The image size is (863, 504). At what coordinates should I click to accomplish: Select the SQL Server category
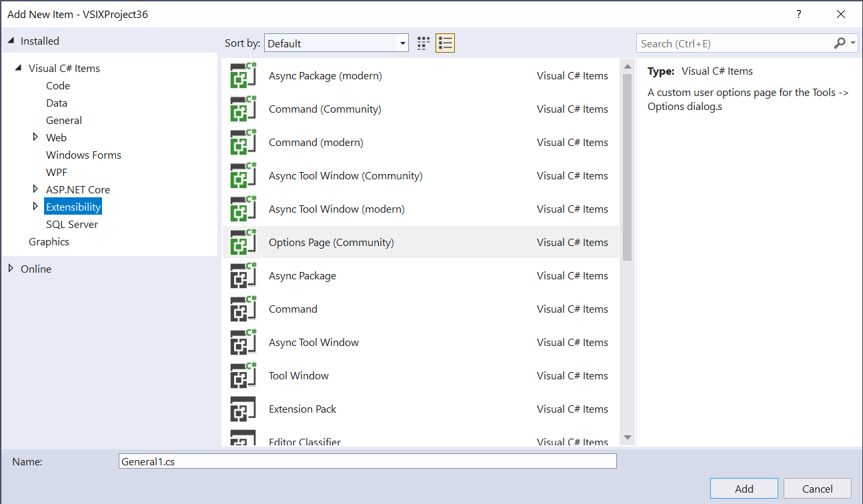(x=72, y=224)
